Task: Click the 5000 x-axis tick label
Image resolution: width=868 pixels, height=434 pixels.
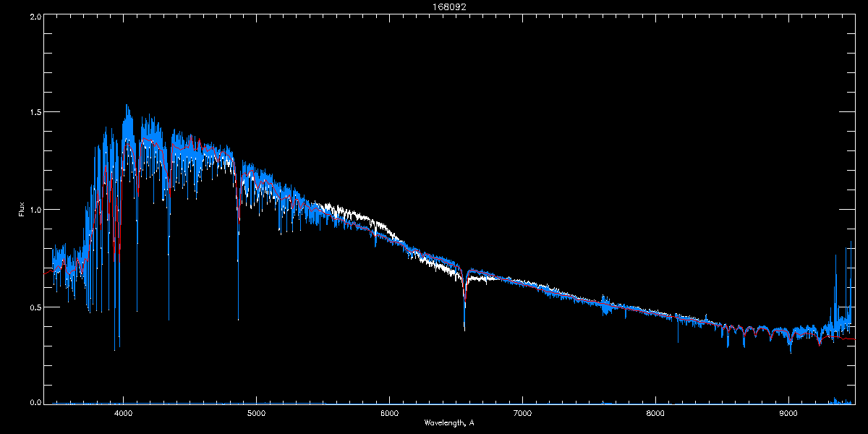Action: pos(256,413)
